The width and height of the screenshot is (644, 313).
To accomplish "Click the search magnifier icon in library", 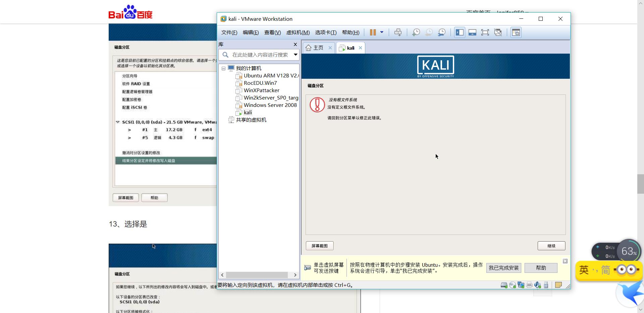I will (225, 55).
